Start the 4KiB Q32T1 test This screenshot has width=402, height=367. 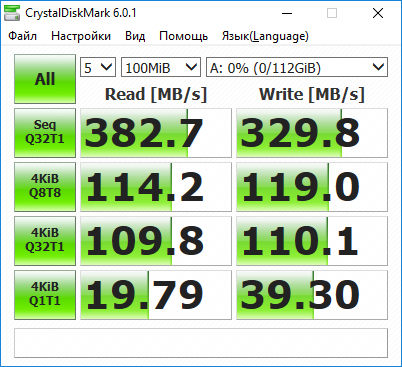45,241
